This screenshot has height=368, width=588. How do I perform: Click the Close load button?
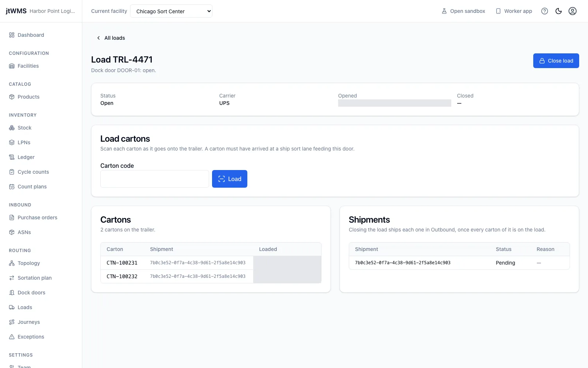click(x=556, y=61)
